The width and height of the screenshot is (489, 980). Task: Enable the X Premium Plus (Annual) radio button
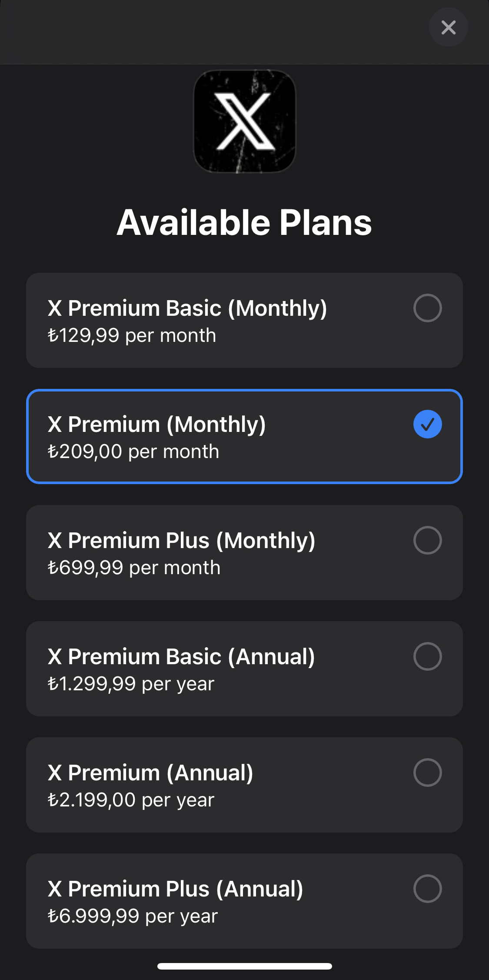[427, 889]
